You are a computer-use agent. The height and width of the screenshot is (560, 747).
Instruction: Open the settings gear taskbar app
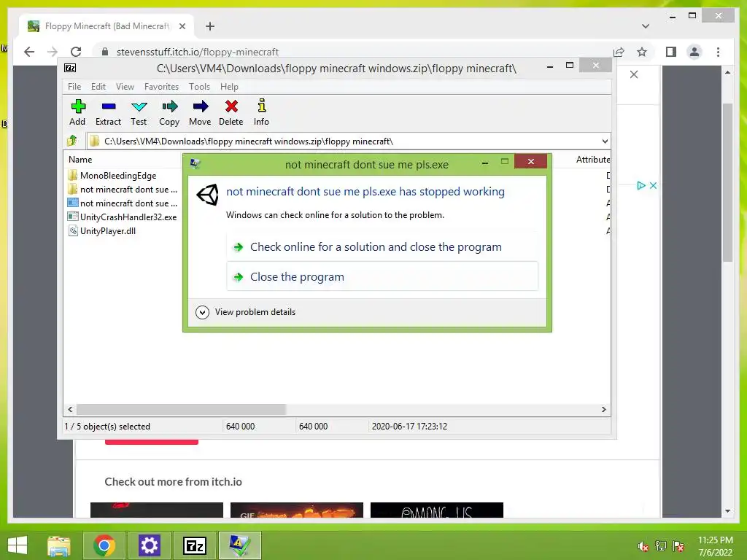pyautogui.click(x=149, y=545)
